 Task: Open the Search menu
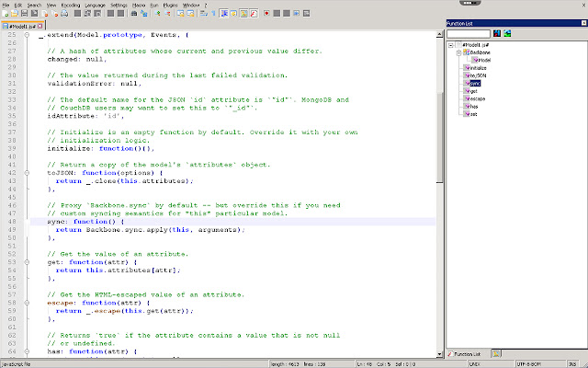(x=34, y=5)
